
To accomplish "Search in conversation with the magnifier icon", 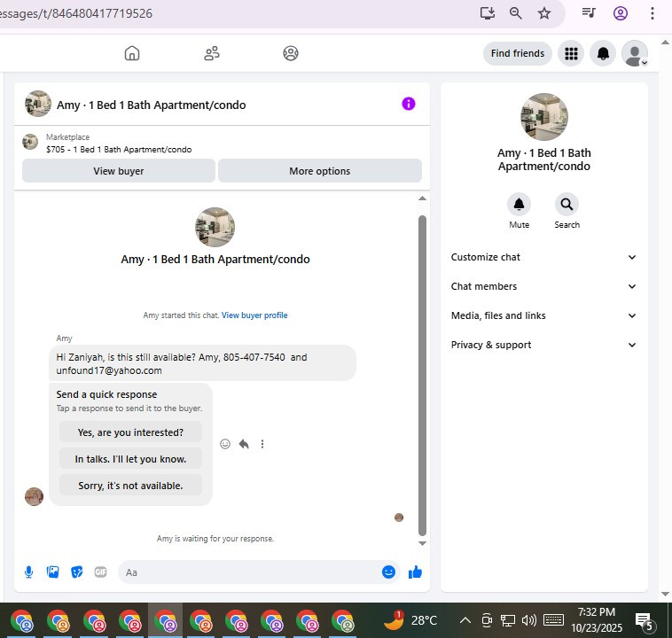I will tap(567, 205).
